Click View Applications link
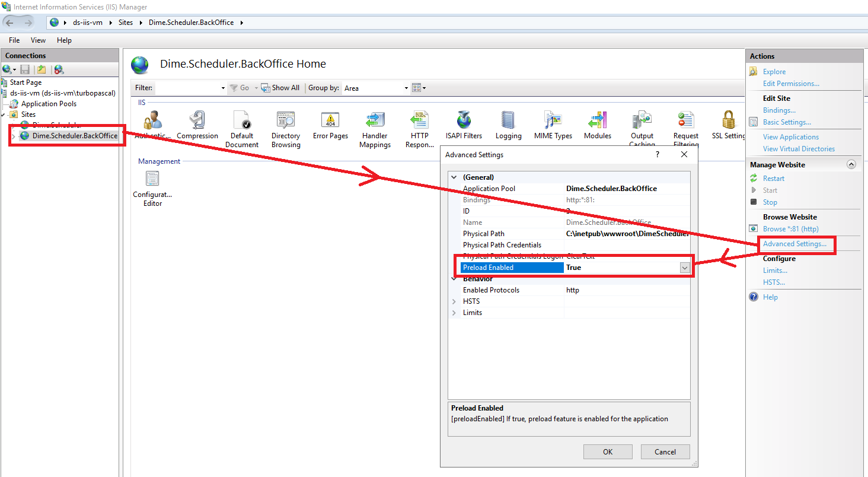The image size is (868, 477). (x=791, y=137)
